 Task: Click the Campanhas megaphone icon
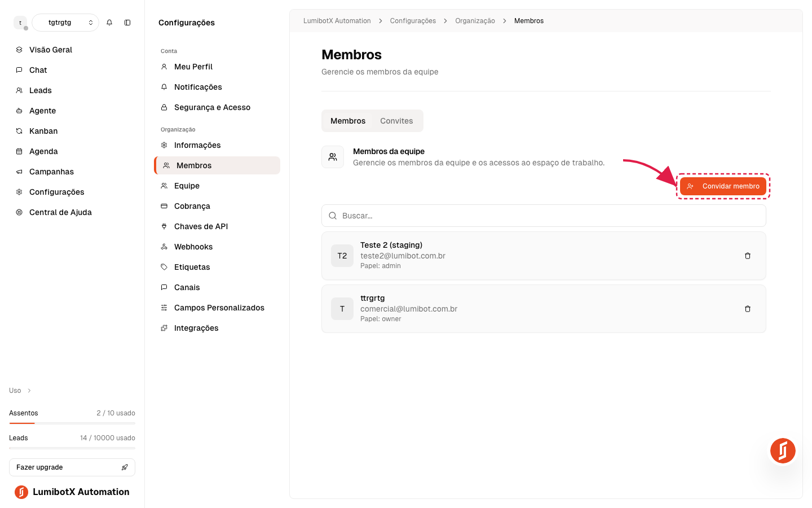[19, 172]
